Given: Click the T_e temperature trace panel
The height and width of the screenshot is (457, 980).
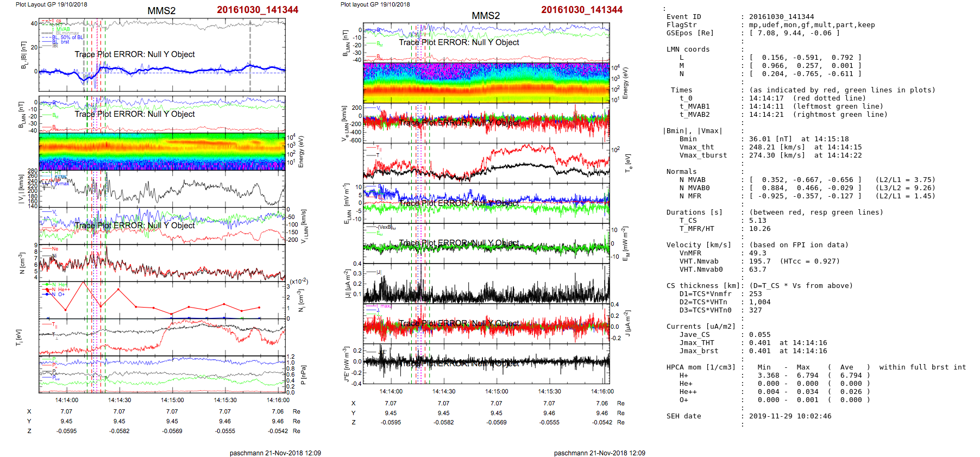Looking at the screenshot, I should point(486,163).
